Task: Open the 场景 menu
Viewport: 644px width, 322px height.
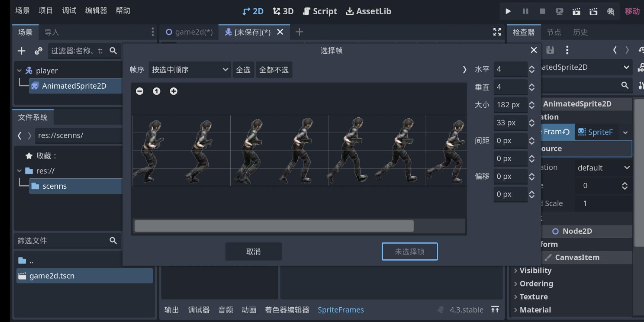Action: [x=23, y=11]
